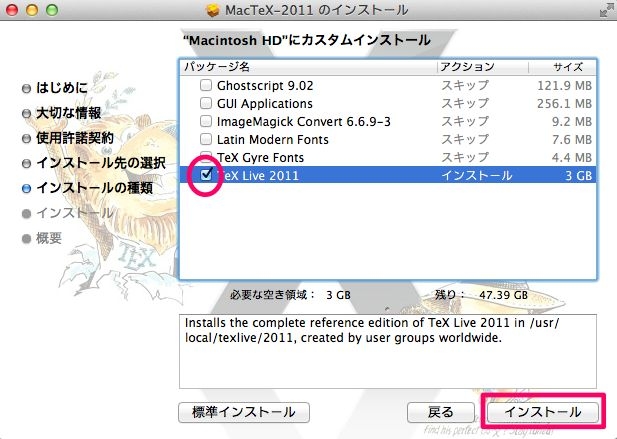Click the 必要な空き領域 3 GB value
The height and width of the screenshot is (439, 617).
(x=338, y=295)
